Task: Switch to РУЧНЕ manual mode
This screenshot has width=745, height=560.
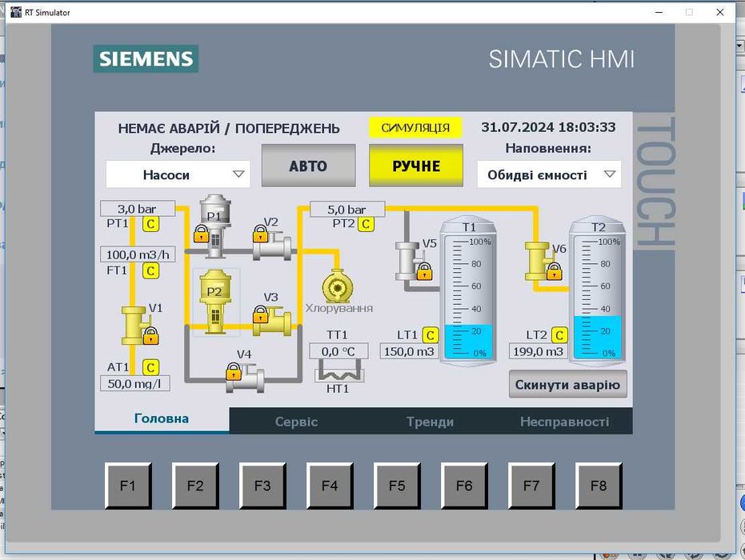Action: tap(416, 166)
